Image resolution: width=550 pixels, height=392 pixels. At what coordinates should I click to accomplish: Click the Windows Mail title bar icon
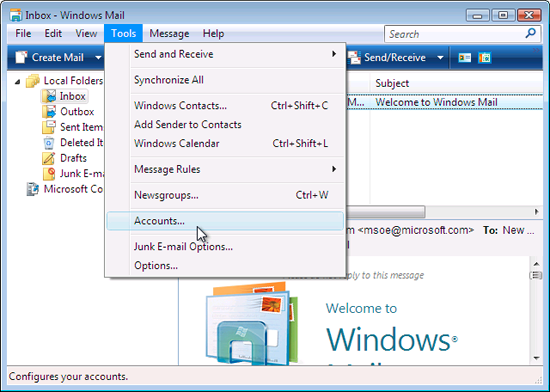tap(16, 15)
